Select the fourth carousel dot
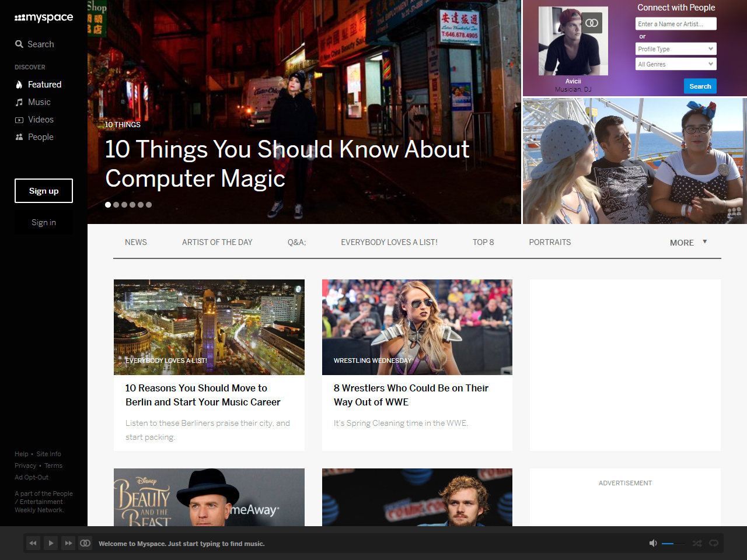 (x=132, y=205)
